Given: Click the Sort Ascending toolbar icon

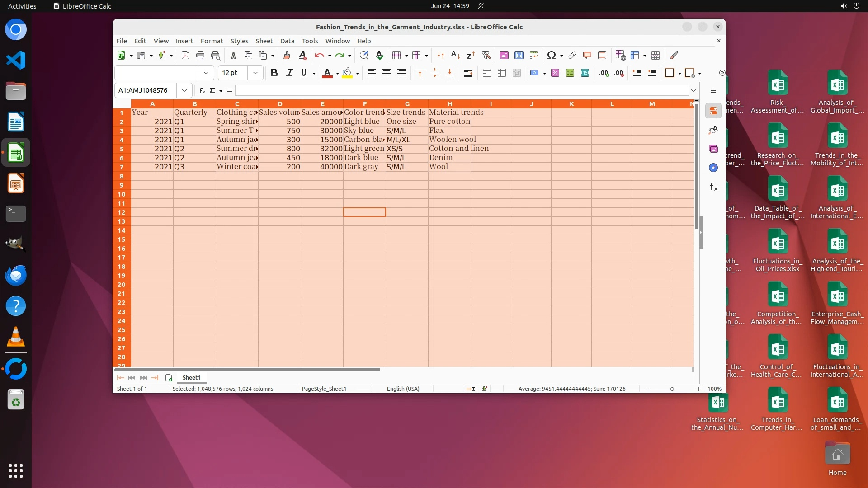Looking at the screenshot, I should [x=455, y=55].
